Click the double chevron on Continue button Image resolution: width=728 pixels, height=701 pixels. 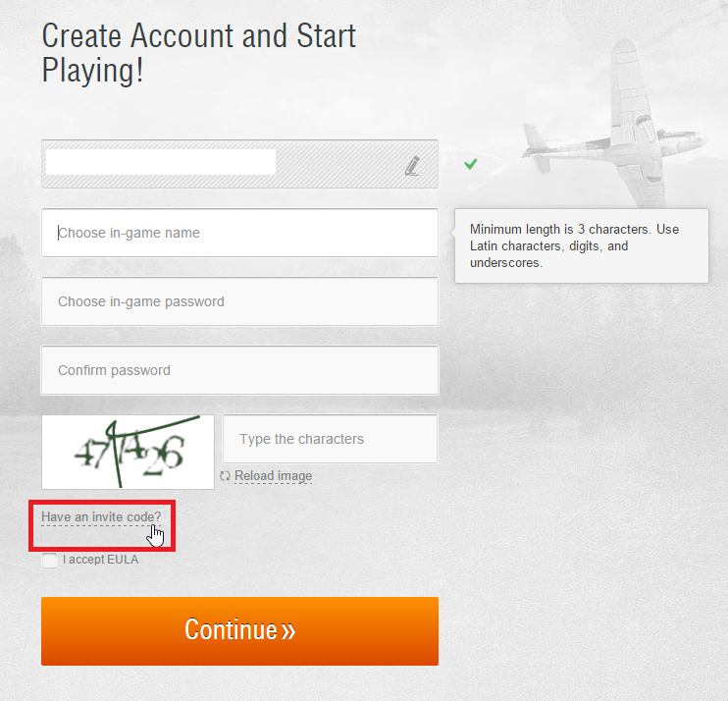(x=287, y=631)
